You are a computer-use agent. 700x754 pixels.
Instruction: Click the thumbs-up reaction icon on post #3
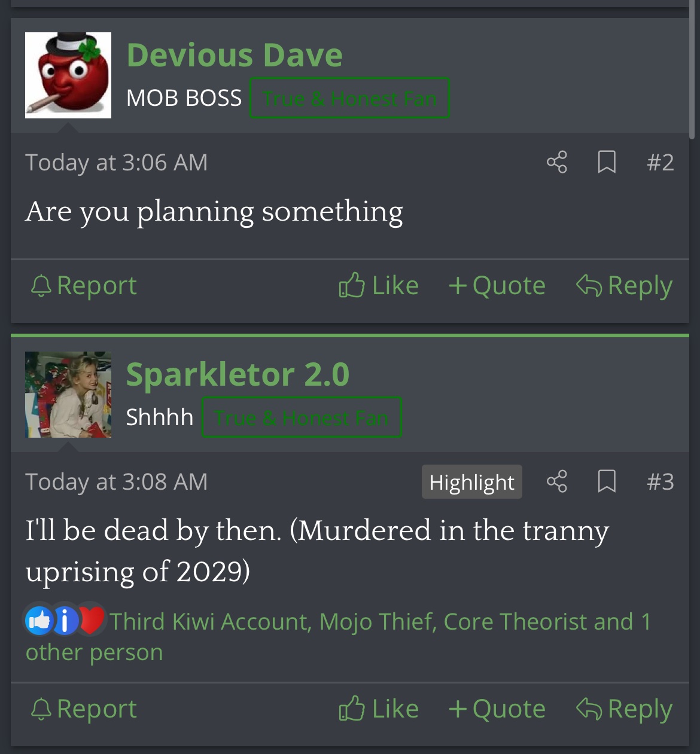click(x=39, y=621)
